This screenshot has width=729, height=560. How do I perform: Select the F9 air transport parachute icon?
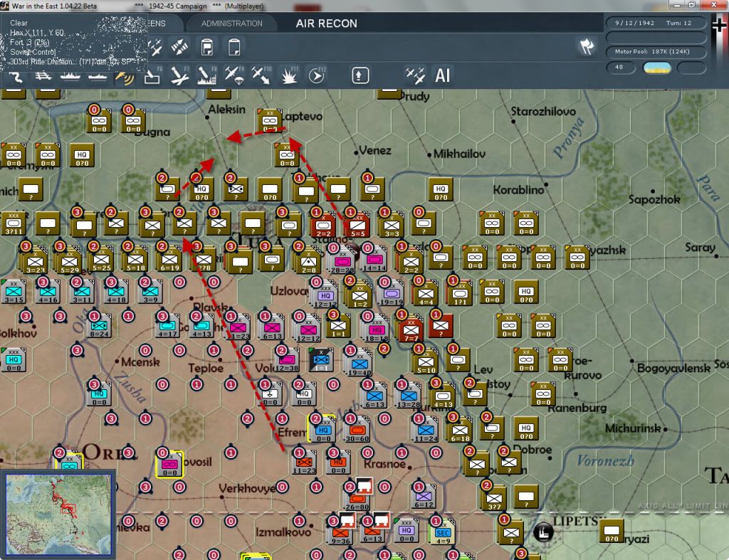(x=234, y=75)
